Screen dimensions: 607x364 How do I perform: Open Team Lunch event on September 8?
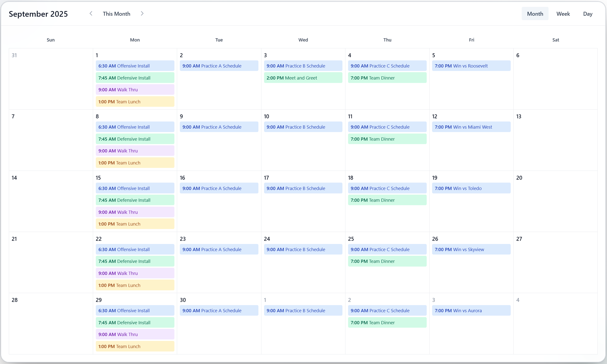135,163
